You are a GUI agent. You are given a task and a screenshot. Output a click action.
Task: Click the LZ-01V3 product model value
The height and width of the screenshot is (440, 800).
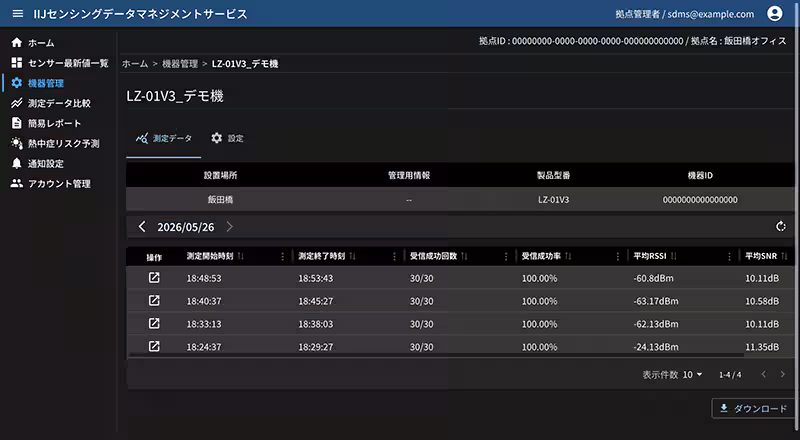pos(553,200)
